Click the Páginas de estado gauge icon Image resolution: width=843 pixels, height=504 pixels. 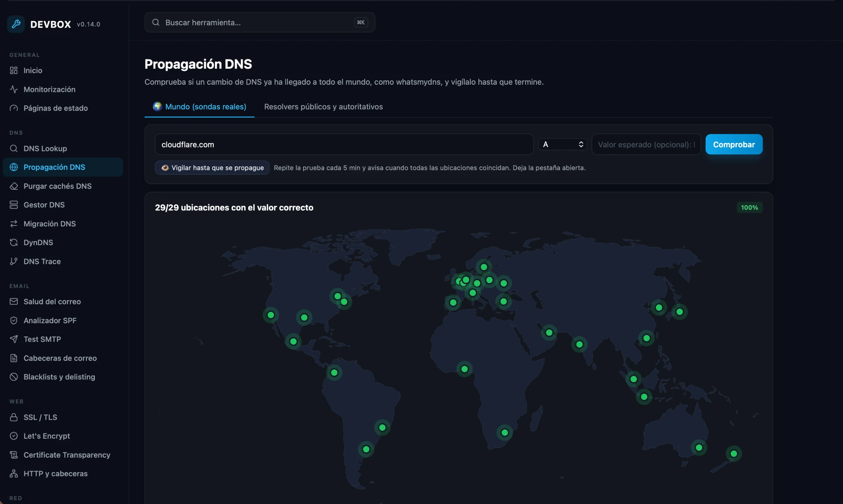14,108
